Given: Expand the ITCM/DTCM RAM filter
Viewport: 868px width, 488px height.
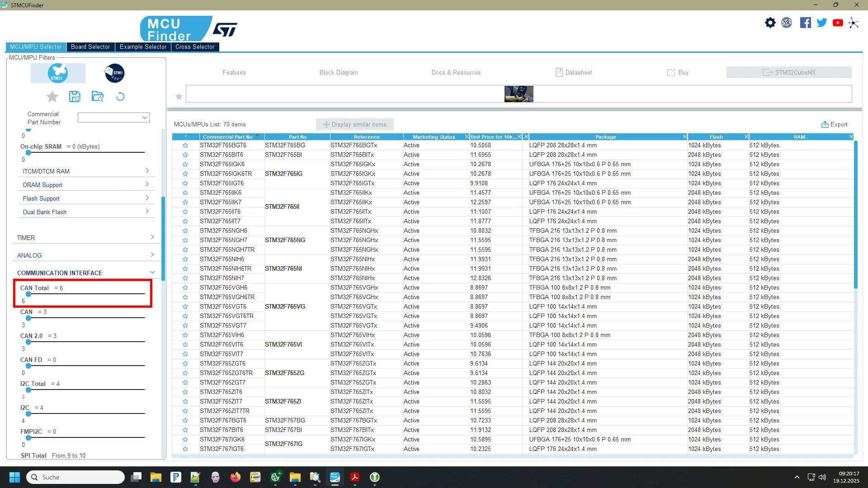Looking at the screenshot, I should [x=86, y=171].
